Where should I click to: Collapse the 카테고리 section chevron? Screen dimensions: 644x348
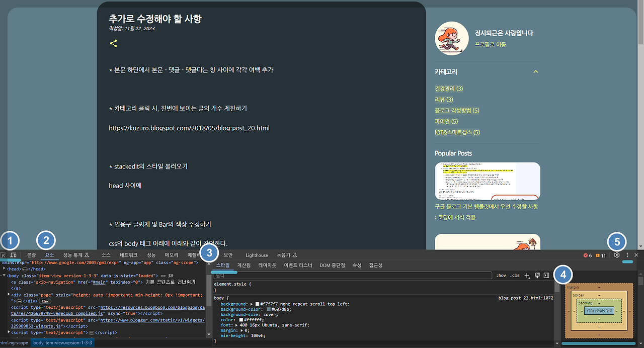click(x=536, y=72)
